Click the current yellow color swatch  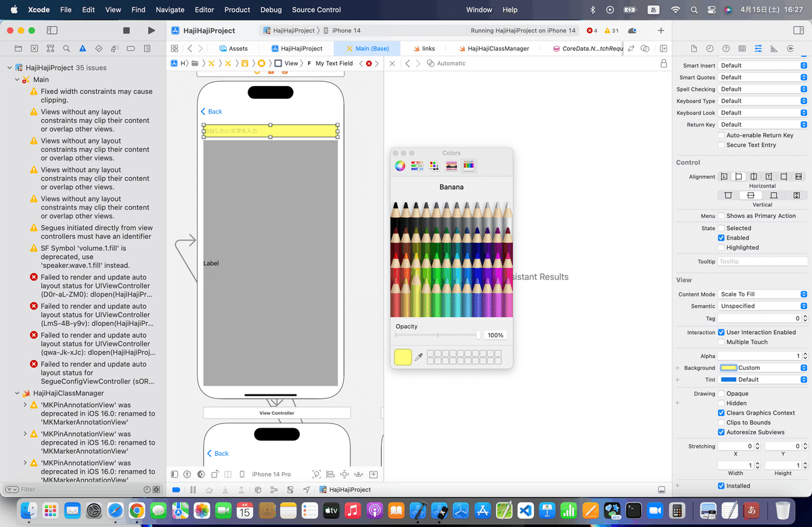click(403, 357)
